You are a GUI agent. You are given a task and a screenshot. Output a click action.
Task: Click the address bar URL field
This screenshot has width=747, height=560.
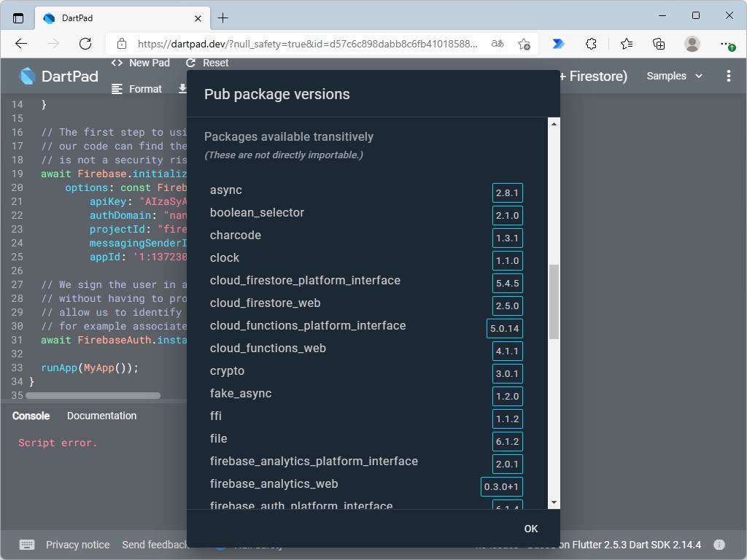[x=307, y=44]
